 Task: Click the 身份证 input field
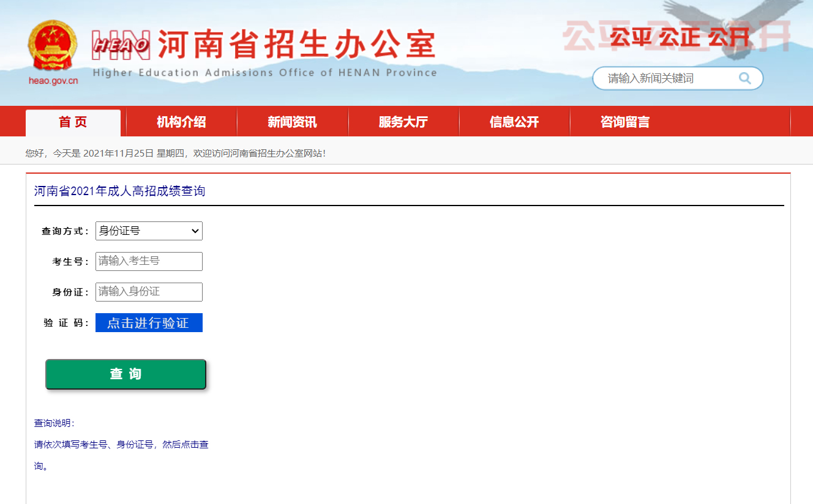(149, 292)
